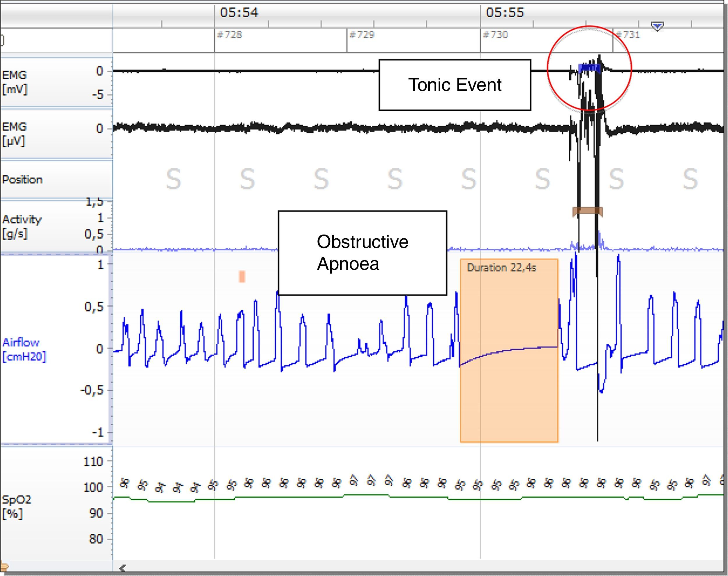The height and width of the screenshot is (576, 728).
Task: Select the small orange marker in Airflow trace
Action: 242,276
